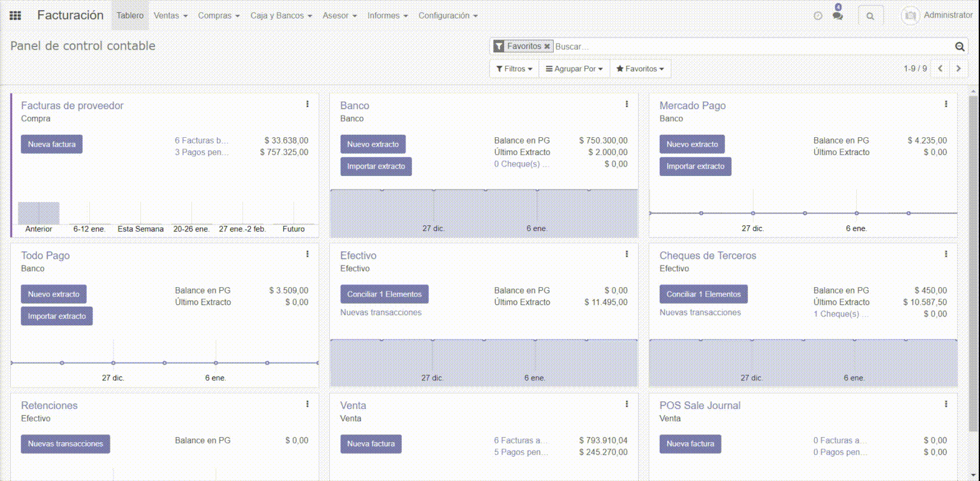Expand the Filtros dropdown
This screenshot has height=481, width=980.
(x=514, y=68)
